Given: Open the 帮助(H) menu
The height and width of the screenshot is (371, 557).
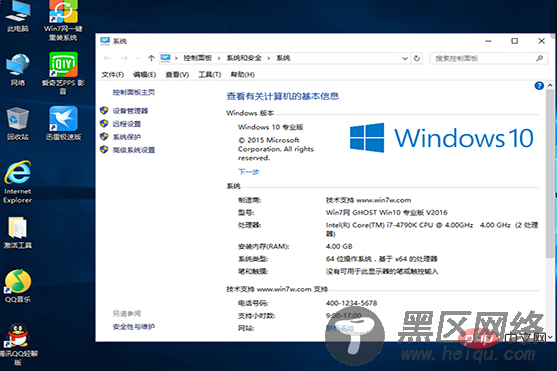Looking at the screenshot, I should pos(243,74).
